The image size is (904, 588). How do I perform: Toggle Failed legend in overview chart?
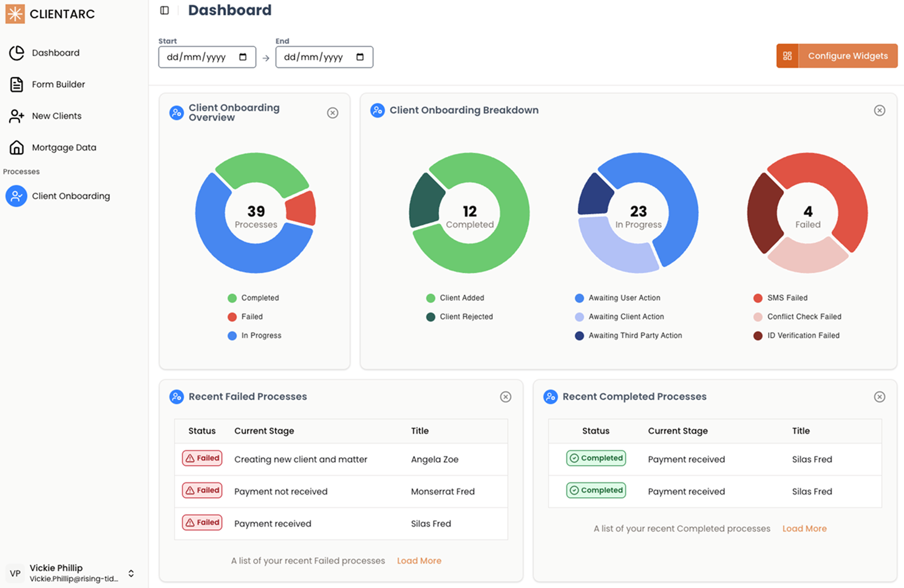(x=245, y=317)
